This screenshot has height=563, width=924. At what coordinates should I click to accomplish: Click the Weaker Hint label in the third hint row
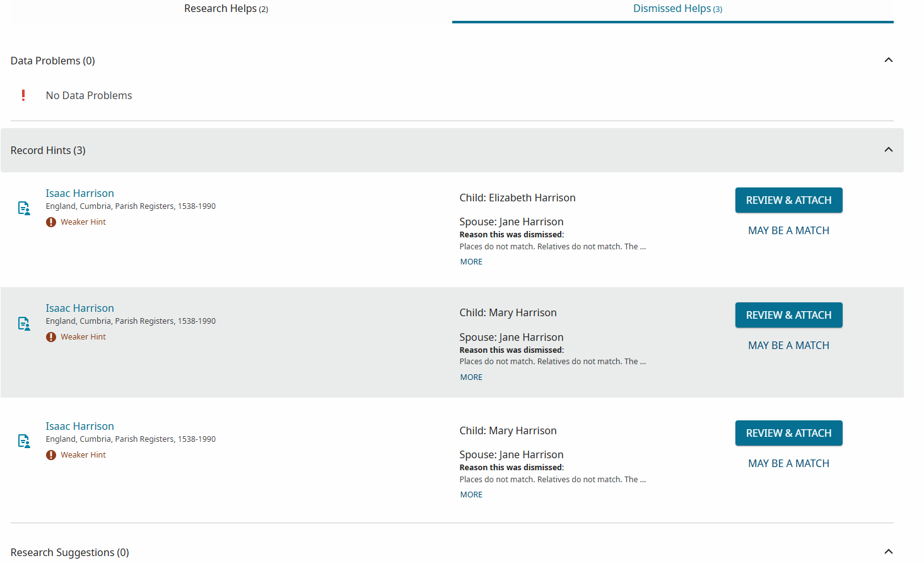[x=83, y=455]
